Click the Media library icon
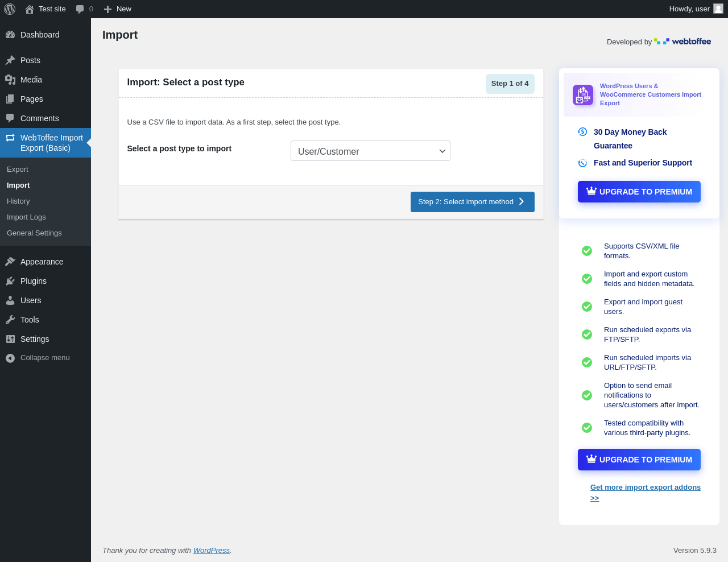 [x=10, y=80]
